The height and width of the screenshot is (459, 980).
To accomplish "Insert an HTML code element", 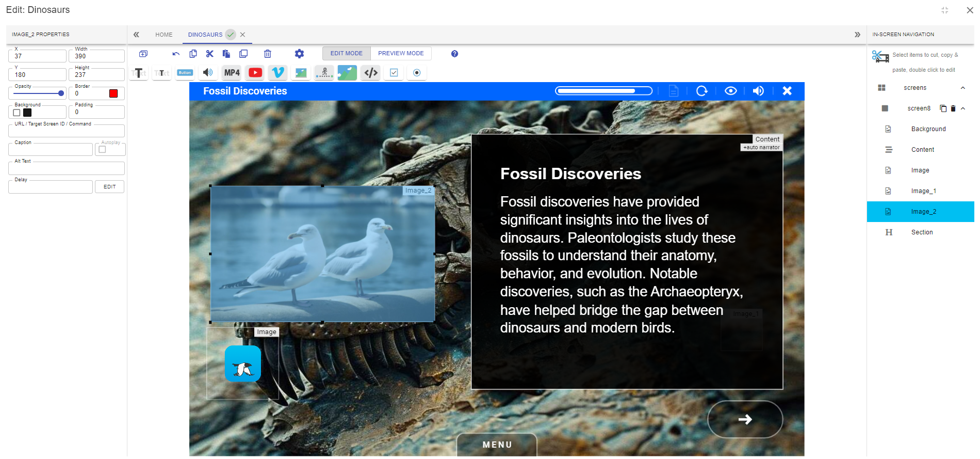I will pyautogui.click(x=371, y=73).
